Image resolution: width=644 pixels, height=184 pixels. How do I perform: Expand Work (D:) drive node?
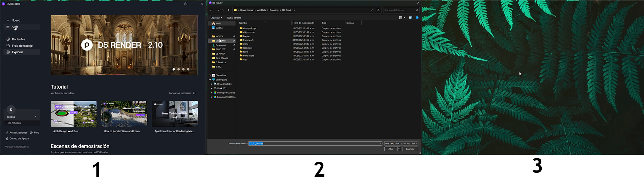[x=211, y=88]
